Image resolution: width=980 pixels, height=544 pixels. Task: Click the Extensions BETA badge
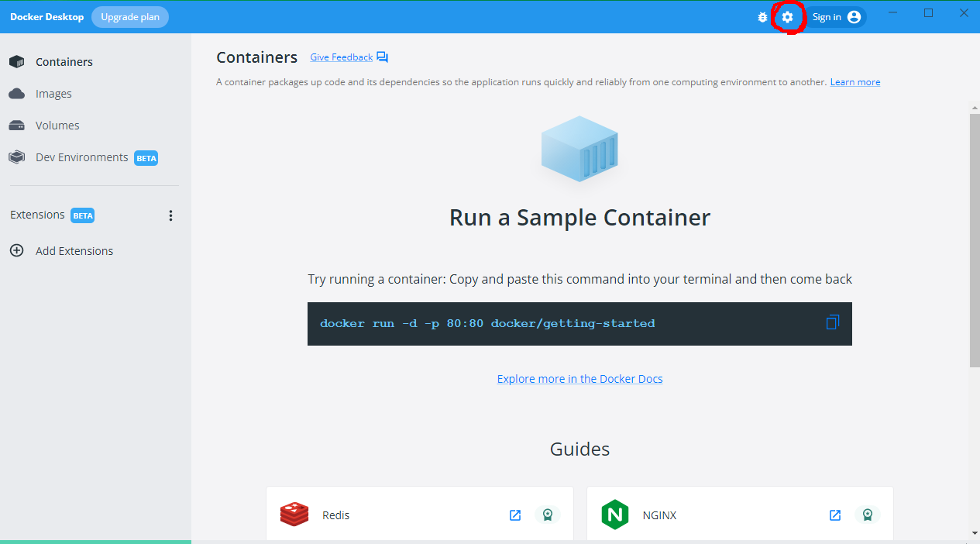click(x=83, y=215)
